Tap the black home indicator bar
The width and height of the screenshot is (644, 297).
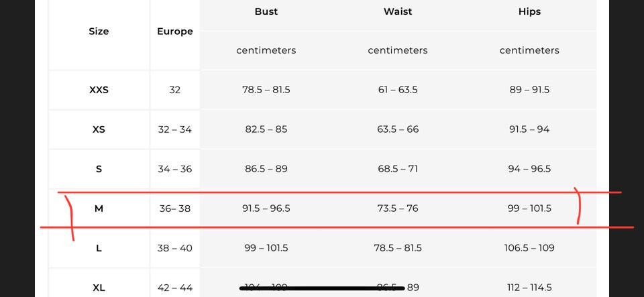pyautogui.click(x=322, y=288)
